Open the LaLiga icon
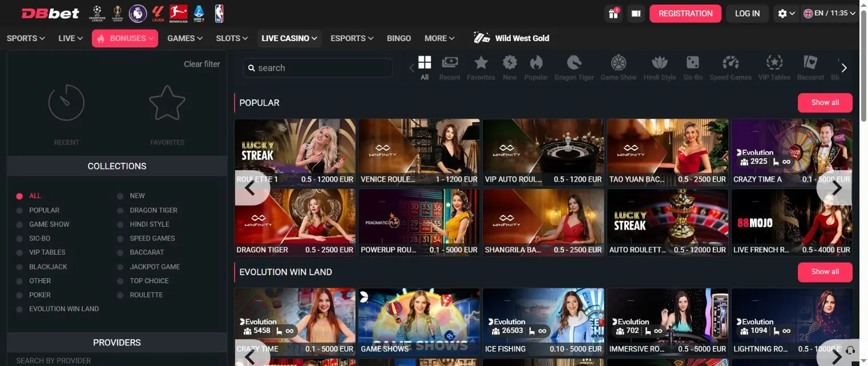This screenshot has height=366, width=868. pos(158,13)
